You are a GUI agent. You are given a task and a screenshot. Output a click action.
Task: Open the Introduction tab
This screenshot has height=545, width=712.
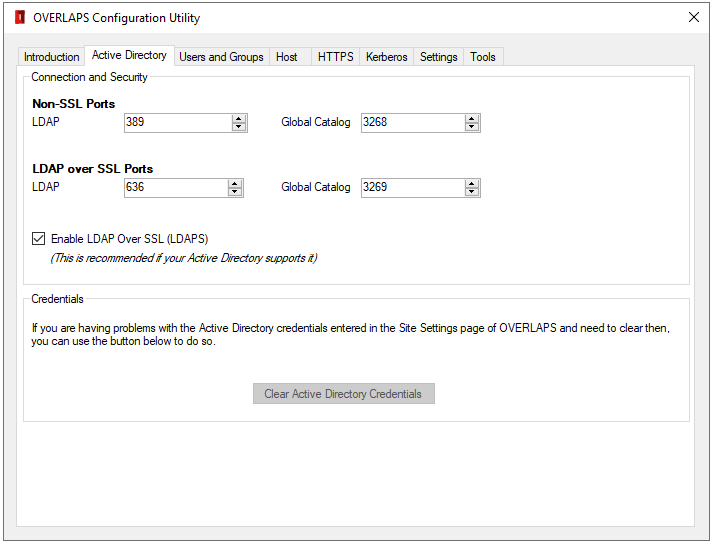tap(51, 57)
